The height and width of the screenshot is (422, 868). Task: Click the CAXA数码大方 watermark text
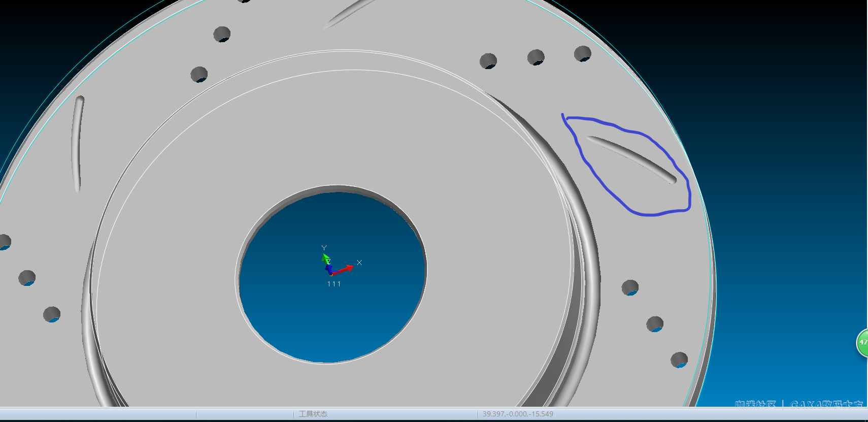click(x=826, y=404)
